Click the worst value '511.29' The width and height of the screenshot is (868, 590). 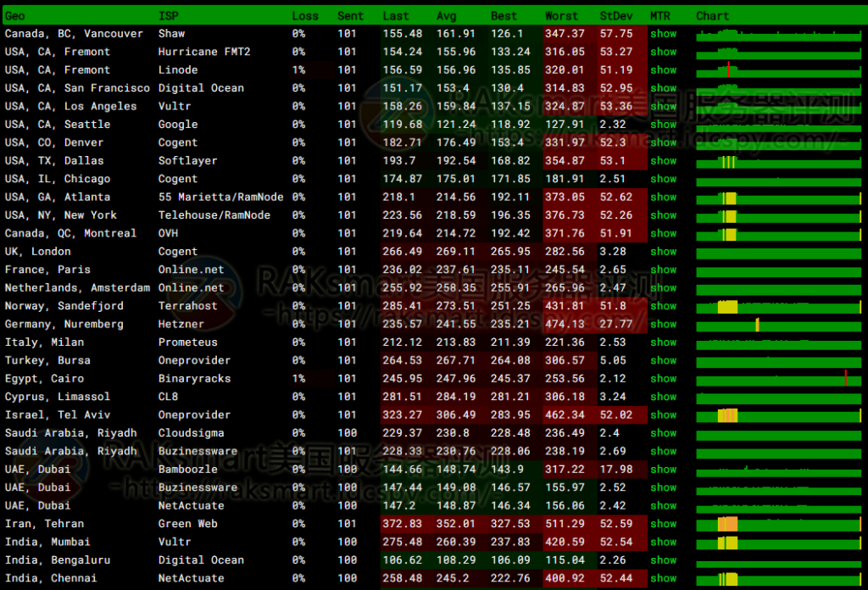click(565, 524)
